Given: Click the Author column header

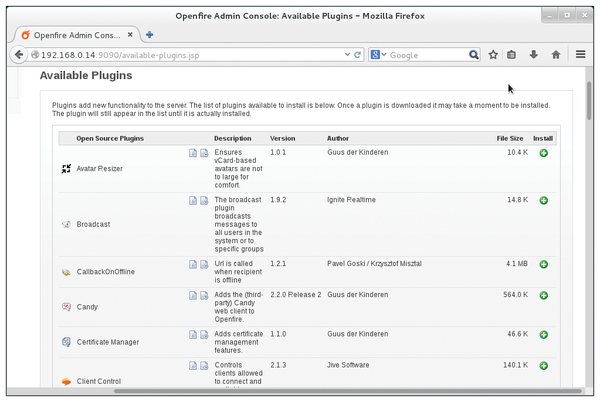Looking at the screenshot, I should (338, 138).
